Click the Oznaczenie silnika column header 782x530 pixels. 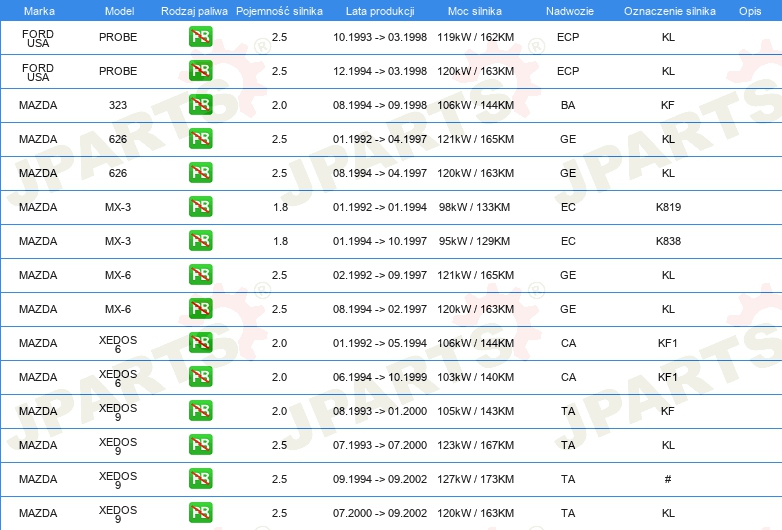pos(670,11)
